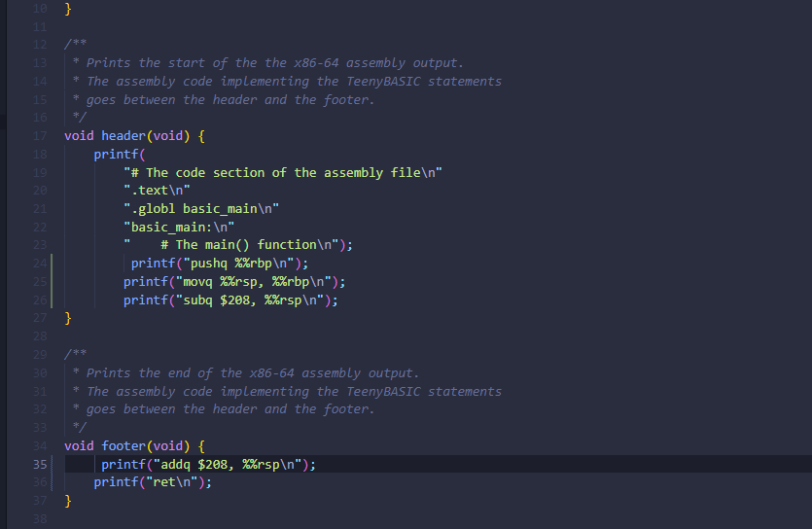Click the closing brace on line 37
This screenshot has width=812, height=529.
point(68,500)
